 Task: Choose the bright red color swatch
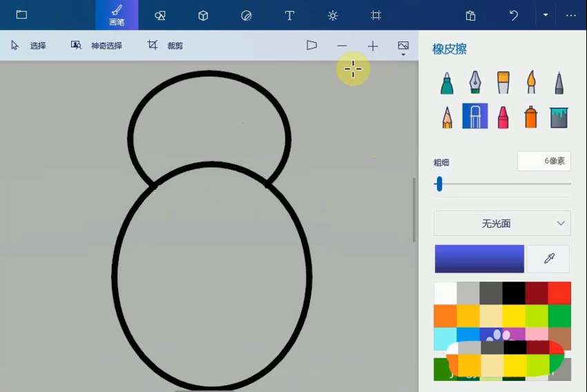point(559,293)
